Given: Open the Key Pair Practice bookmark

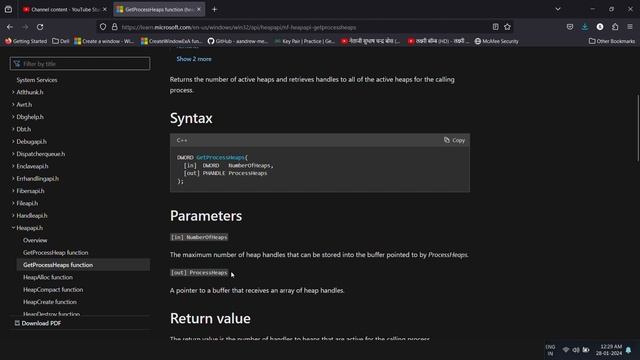Looking at the screenshot, I should pyautogui.click(x=305, y=41).
